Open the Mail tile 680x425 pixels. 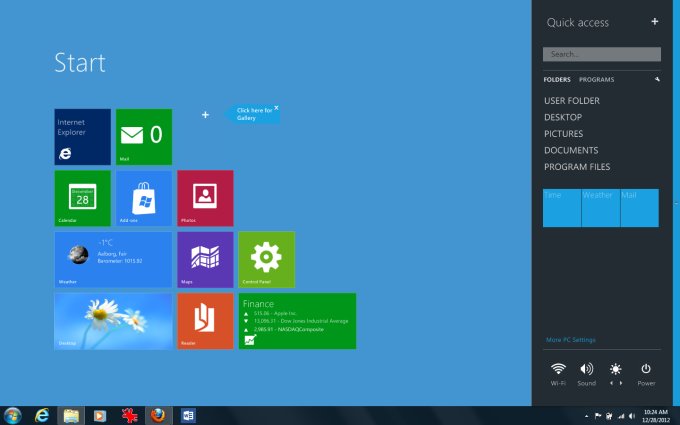point(144,137)
